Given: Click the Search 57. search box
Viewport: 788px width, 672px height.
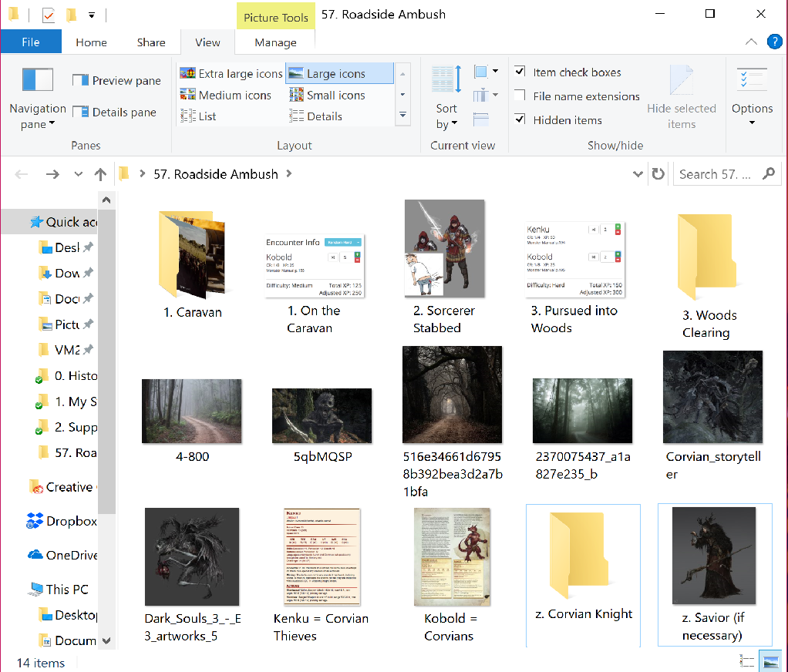Looking at the screenshot, I should pos(726,174).
